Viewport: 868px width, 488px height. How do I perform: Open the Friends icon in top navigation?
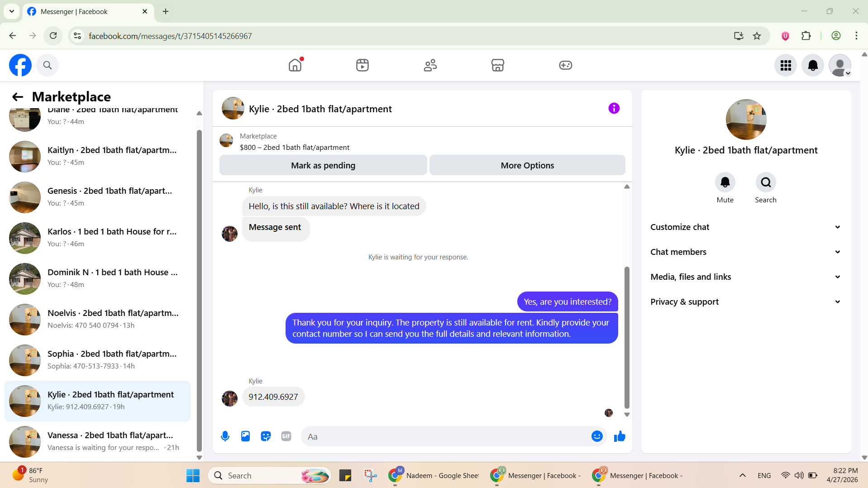430,65
